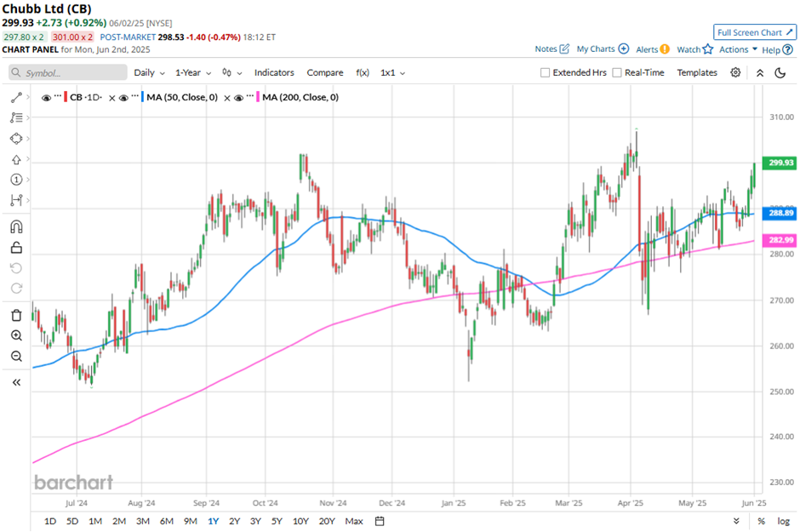Switch to dark mode moon icon
This screenshot has height=532, width=800.
point(780,73)
